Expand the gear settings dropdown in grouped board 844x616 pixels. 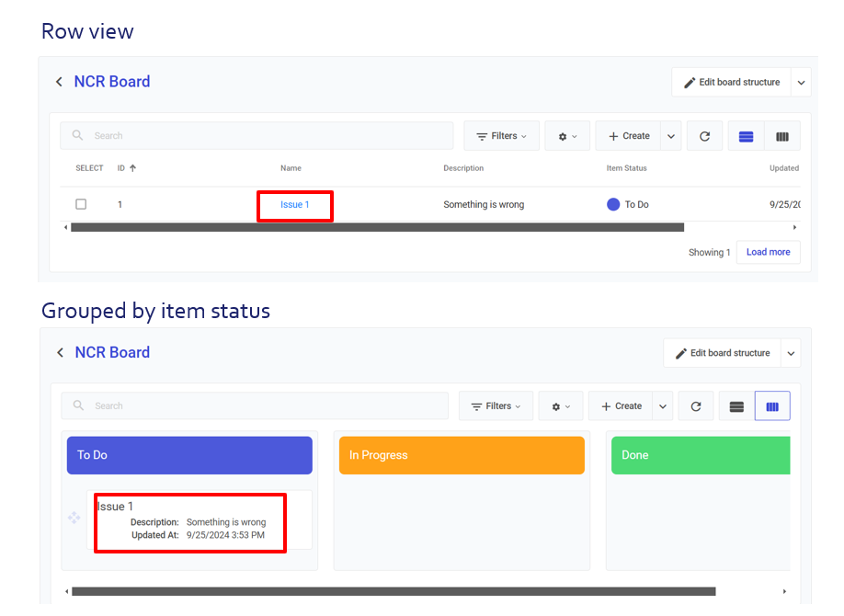pyautogui.click(x=562, y=406)
